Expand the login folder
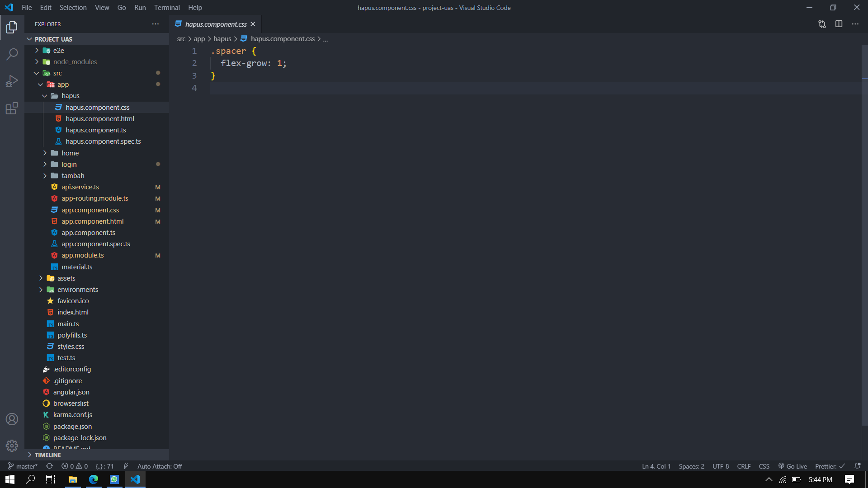Image resolution: width=868 pixels, height=488 pixels. pyautogui.click(x=69, y=164)
